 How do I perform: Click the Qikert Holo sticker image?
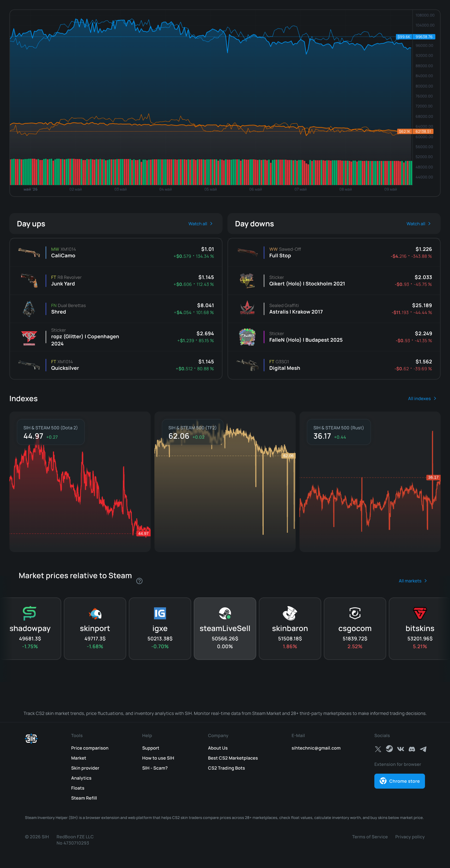click(x=247, y=280)
